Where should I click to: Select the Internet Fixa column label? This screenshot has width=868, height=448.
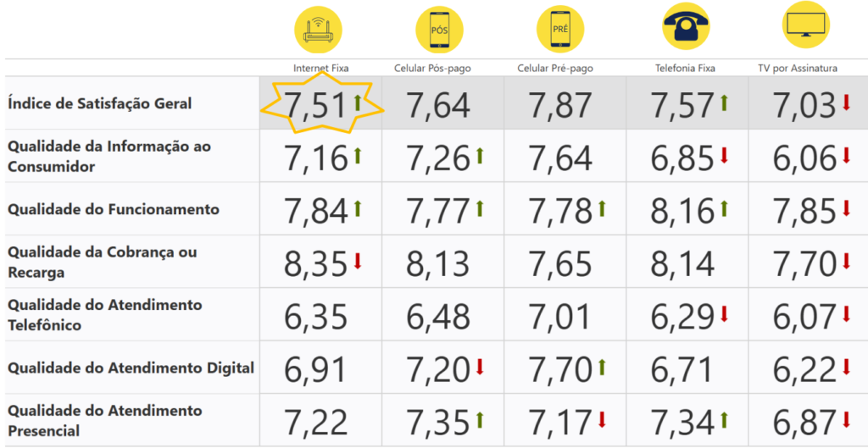320,68
